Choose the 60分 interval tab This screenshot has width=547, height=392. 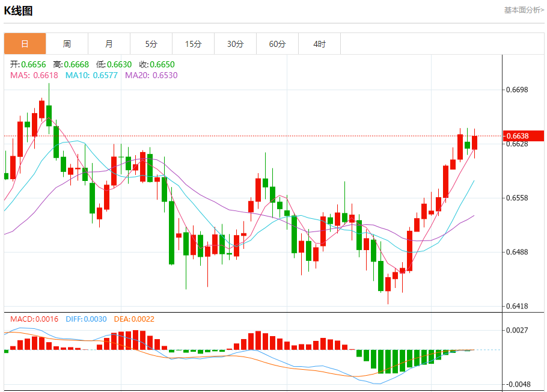277,44
